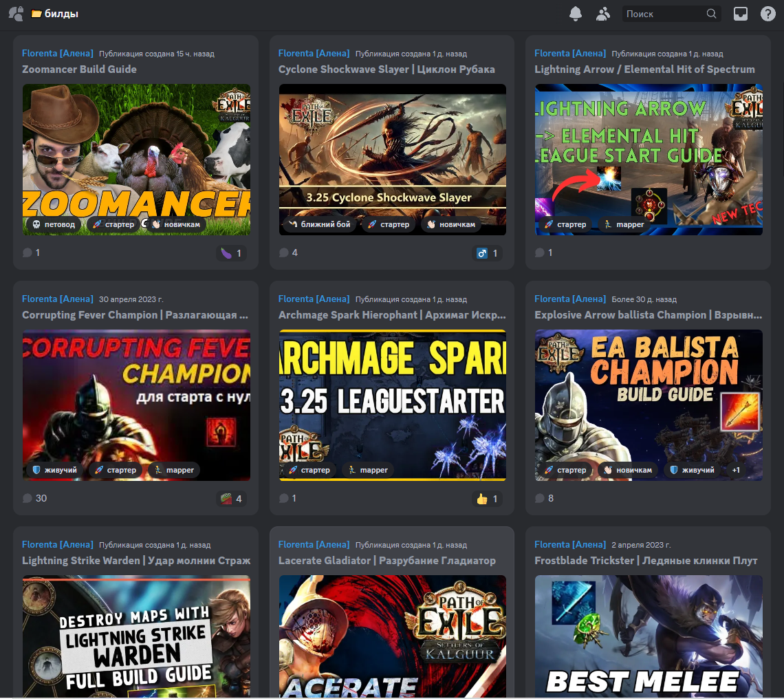This screenshot has height=699, width=784.
Task: Click timestamp Более 30 д. назад
Action: point(644,299)
